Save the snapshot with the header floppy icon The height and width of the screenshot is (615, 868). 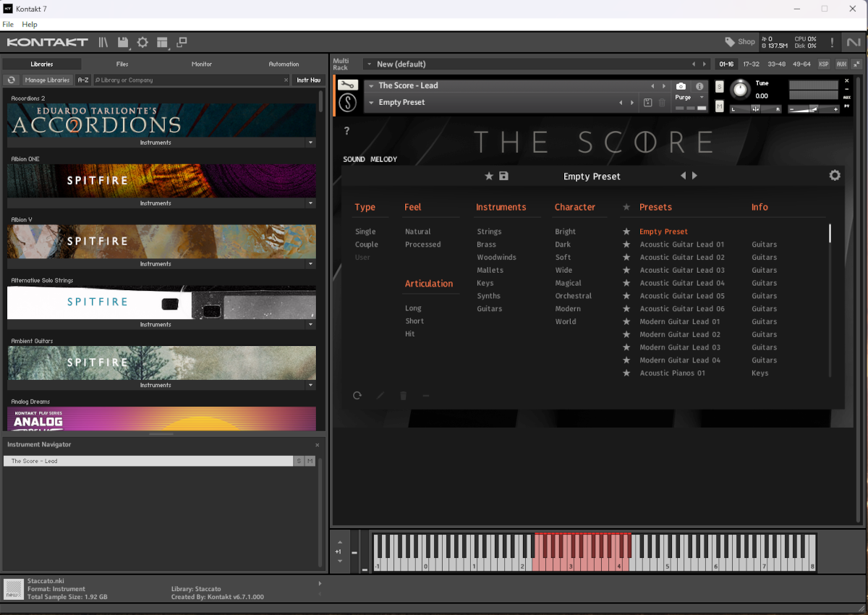[x=648, y=103]
